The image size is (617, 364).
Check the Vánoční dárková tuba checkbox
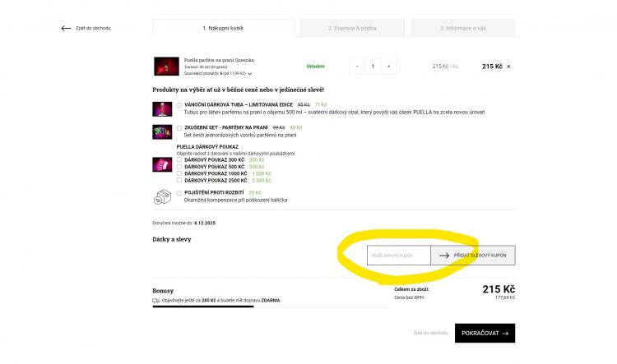[179, 105]
